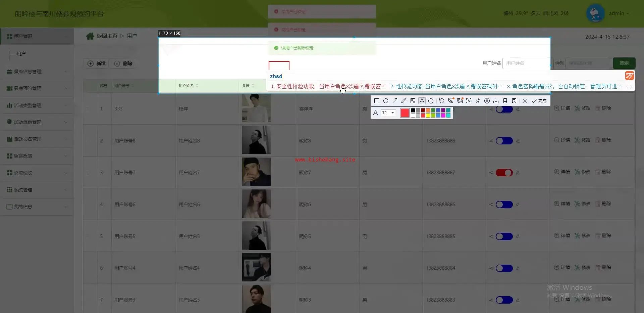Expand the 交流论坛 sidebar section
This screenshot has height=313, width=644.
click(37, 173)
